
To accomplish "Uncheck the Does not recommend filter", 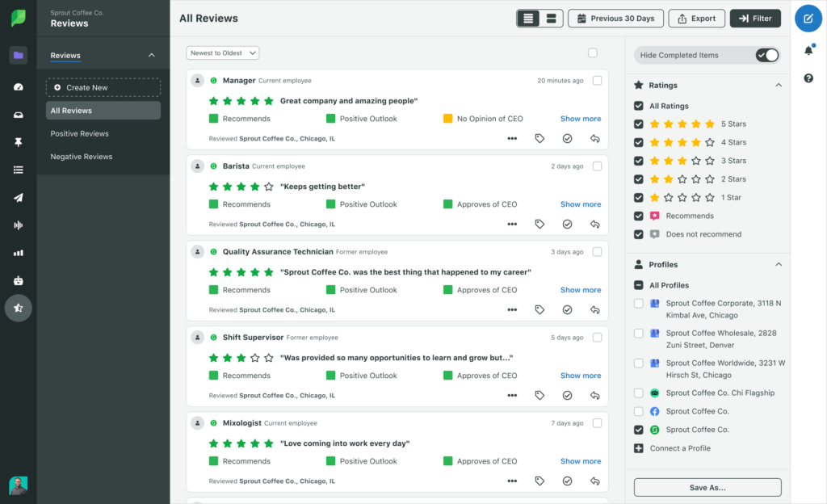I will (x=639, y=234).
